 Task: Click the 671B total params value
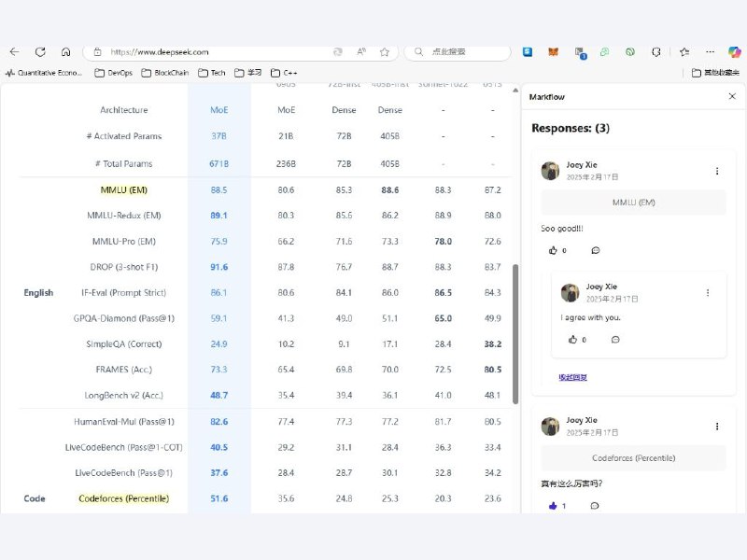(x=219, y=164)
